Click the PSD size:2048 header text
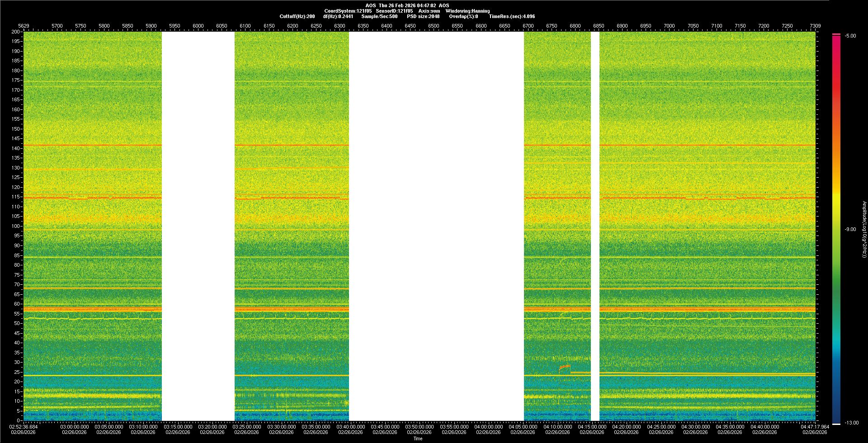The height and width of the screenshot is (443, 868). coord(423,16)
